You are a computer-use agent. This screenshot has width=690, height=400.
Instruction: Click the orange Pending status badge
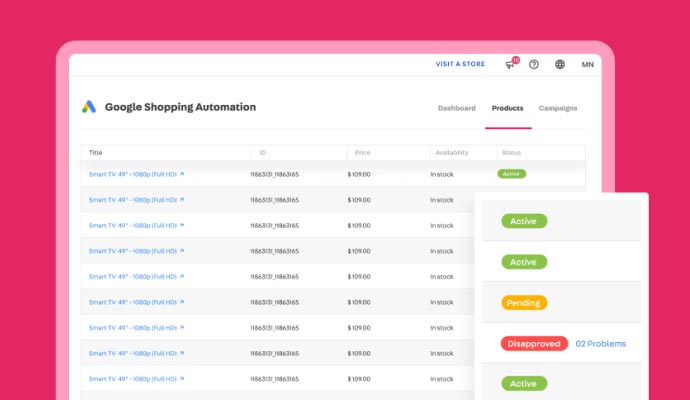coord(524,303)
